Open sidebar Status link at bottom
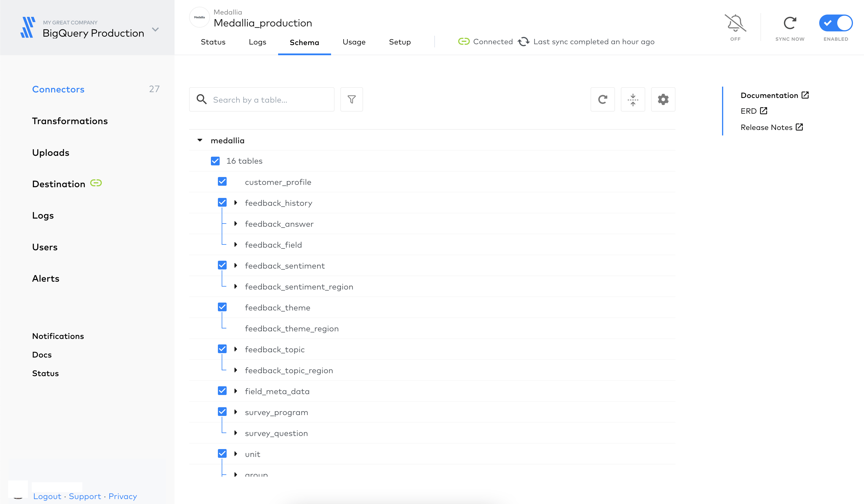This screenshot has height=504, width=864. point(45,373)
